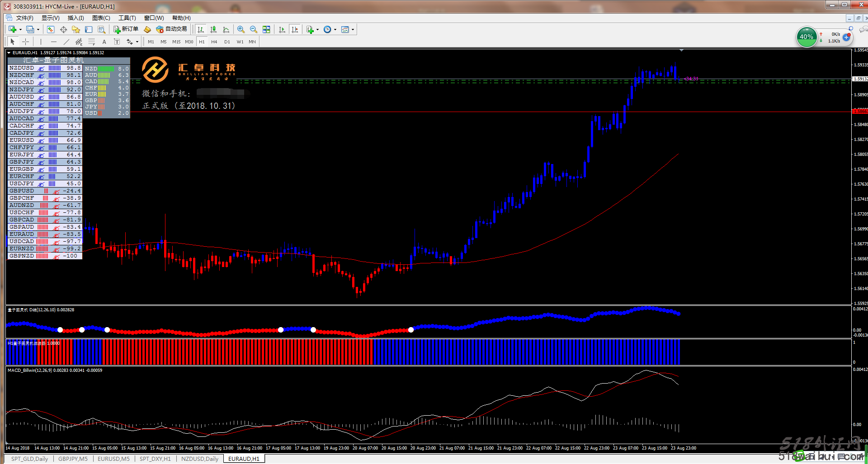Viewport: 868px width, 464px height.
Task: Expand the Periodicity dropdown arrow
Action: coord(335,30)
